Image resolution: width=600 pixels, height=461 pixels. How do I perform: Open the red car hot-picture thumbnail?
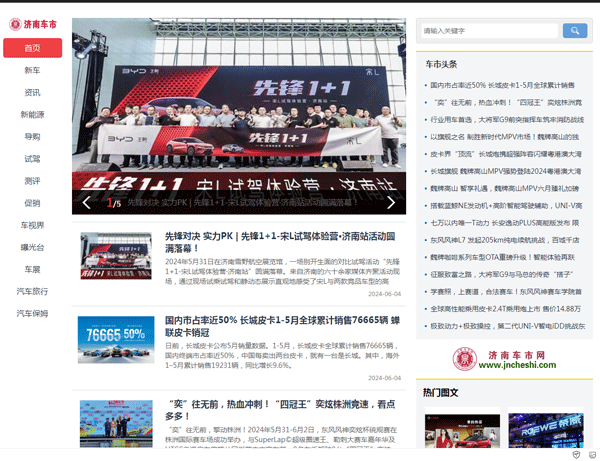click(x=462, y=431)
